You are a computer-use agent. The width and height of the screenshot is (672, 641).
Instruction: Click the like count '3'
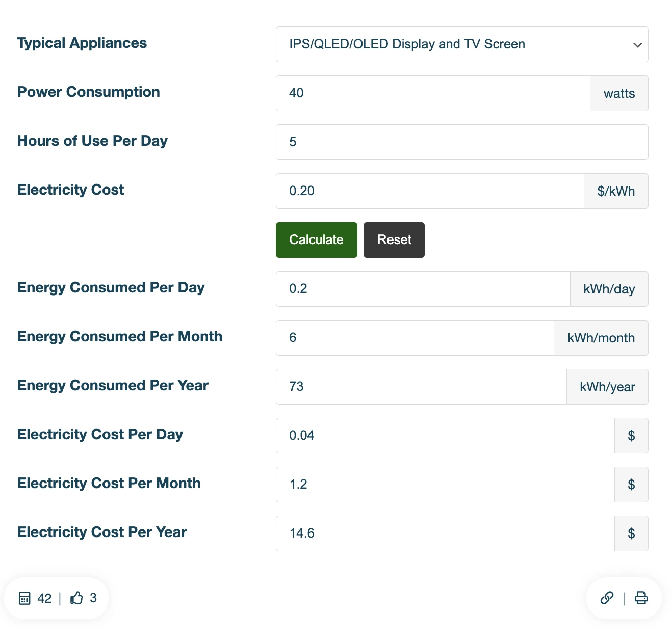[93, 598]
